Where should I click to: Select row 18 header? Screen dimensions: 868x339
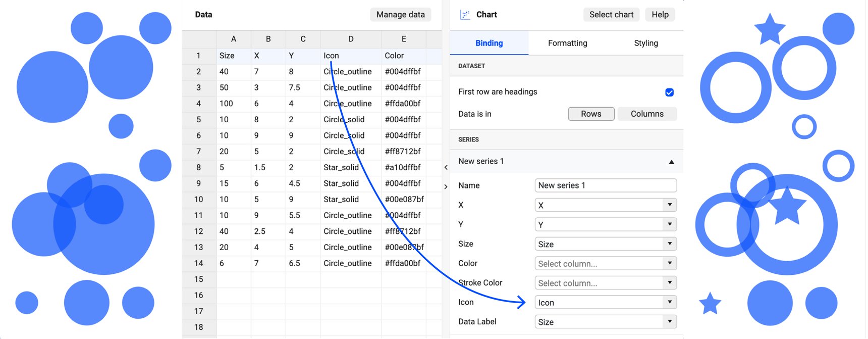click(199, 327)
